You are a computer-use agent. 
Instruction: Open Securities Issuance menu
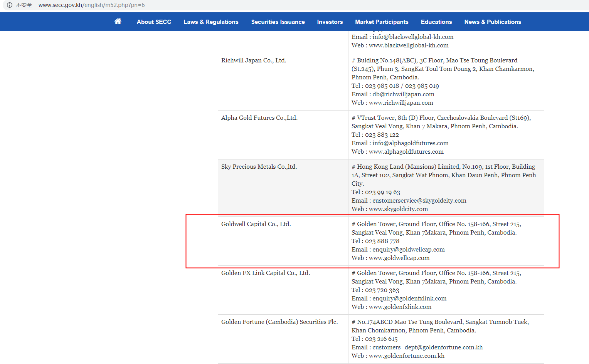click(278, 22)
